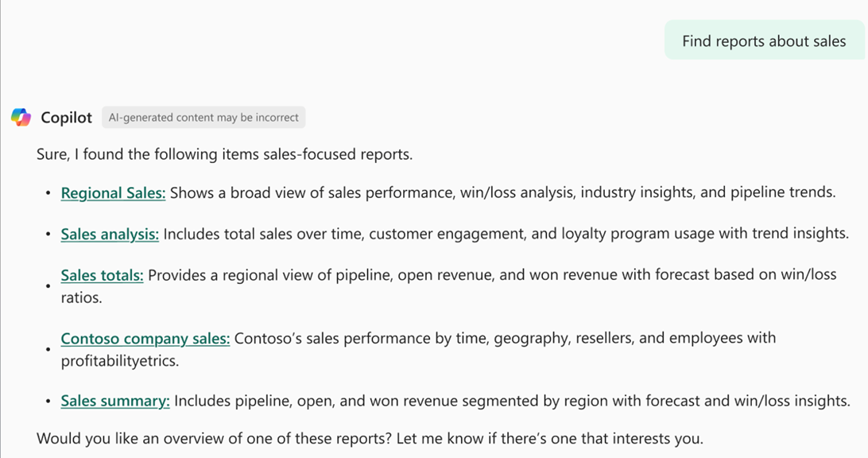This screenshot has width=868, height=458.
Task: Click the Sales analysis description text
Action: (x=506, y=235)
